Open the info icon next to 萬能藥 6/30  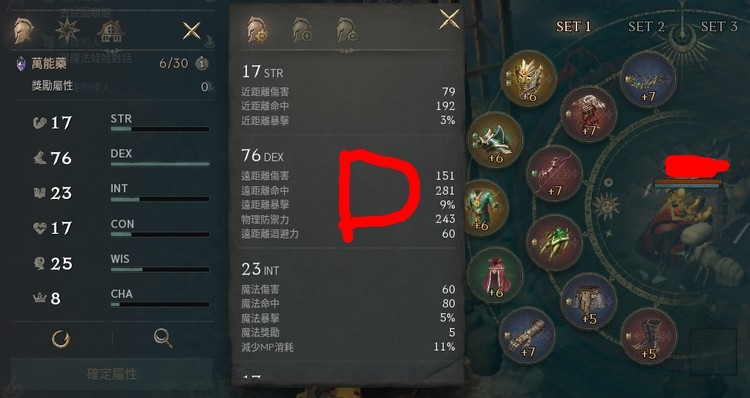[x=201, y=63]
